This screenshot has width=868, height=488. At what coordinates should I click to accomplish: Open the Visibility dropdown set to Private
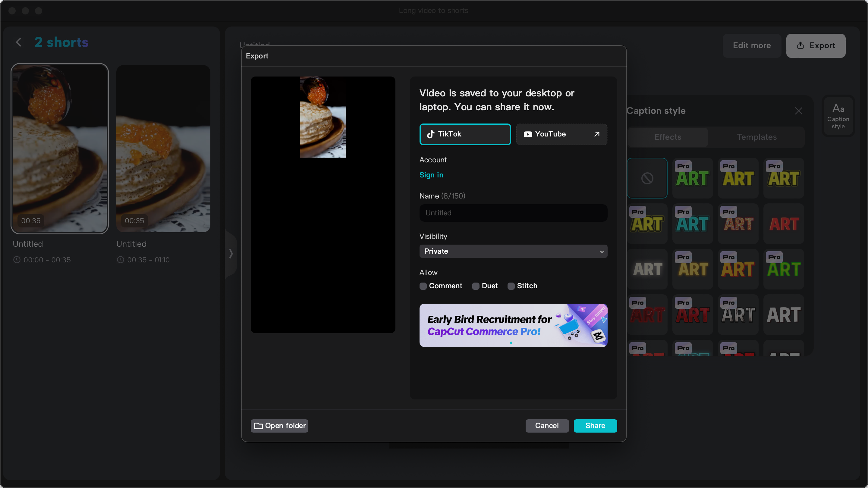513,251
